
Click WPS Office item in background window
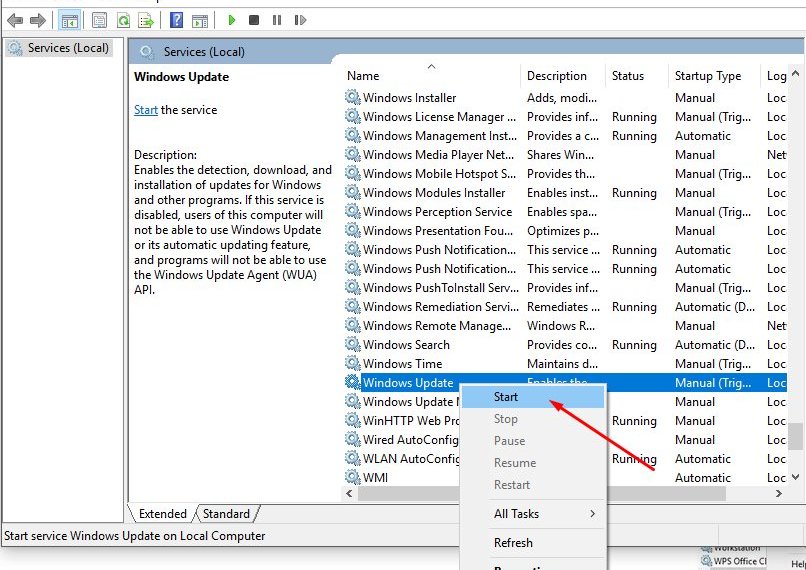click(x=734, y=561)
